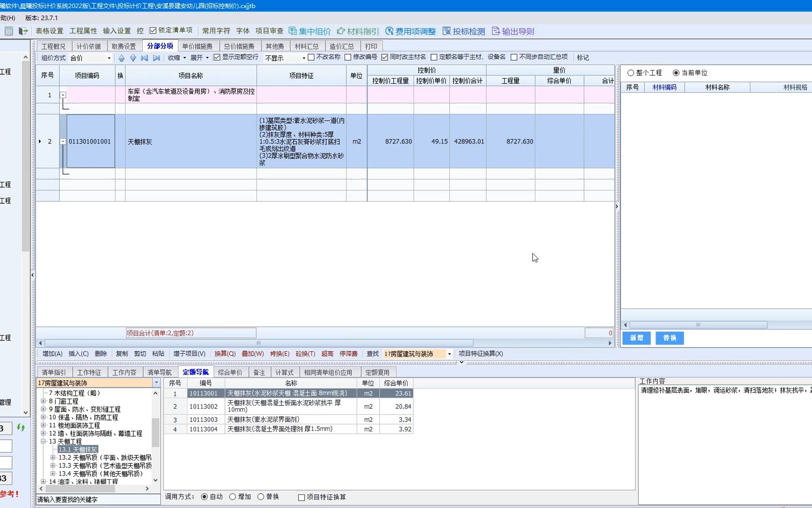This screenshot has height=508, width=812.
Task: Open 清单指引 bottom tab
Action: point(54,372)
